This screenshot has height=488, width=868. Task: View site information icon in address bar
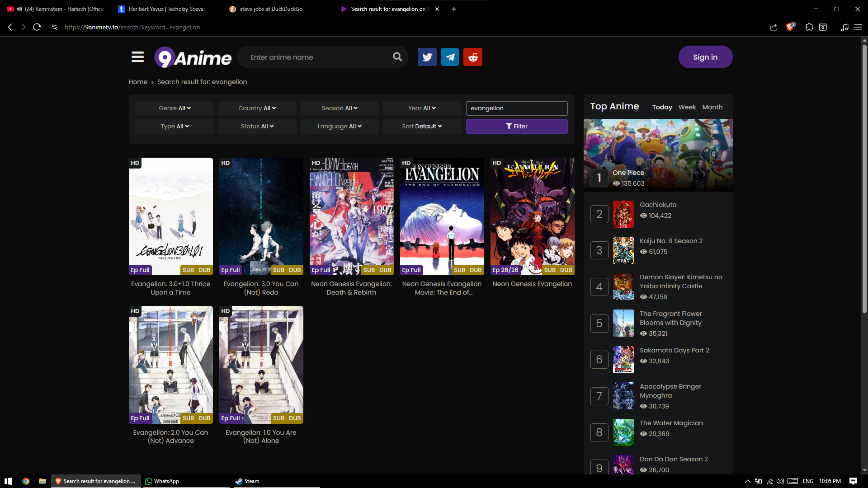click(x=55, y=27)
